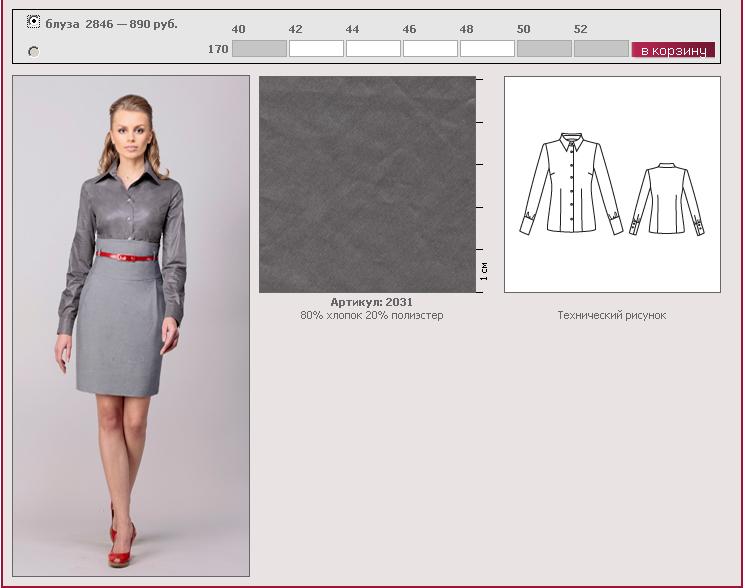Viewport: 745px width, 588px height.
Task: Click the greyed size 50 field
Action: [x=544, y=48]
